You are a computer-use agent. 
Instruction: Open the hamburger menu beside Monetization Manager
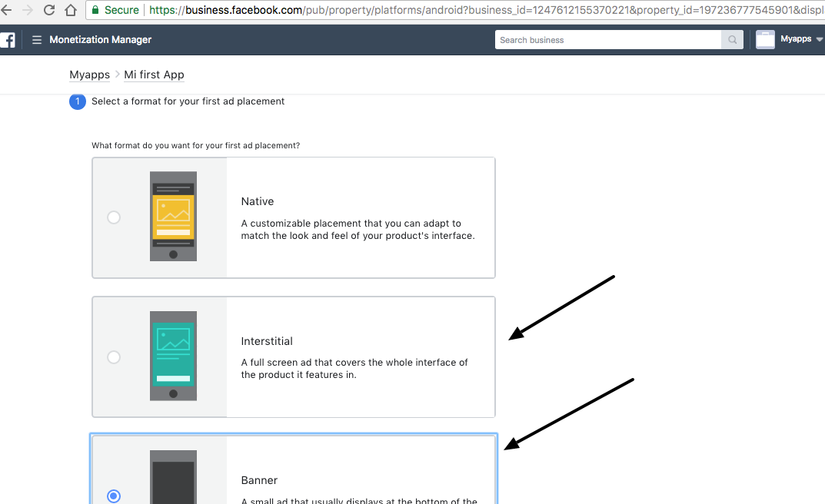[x=37, y=40]
